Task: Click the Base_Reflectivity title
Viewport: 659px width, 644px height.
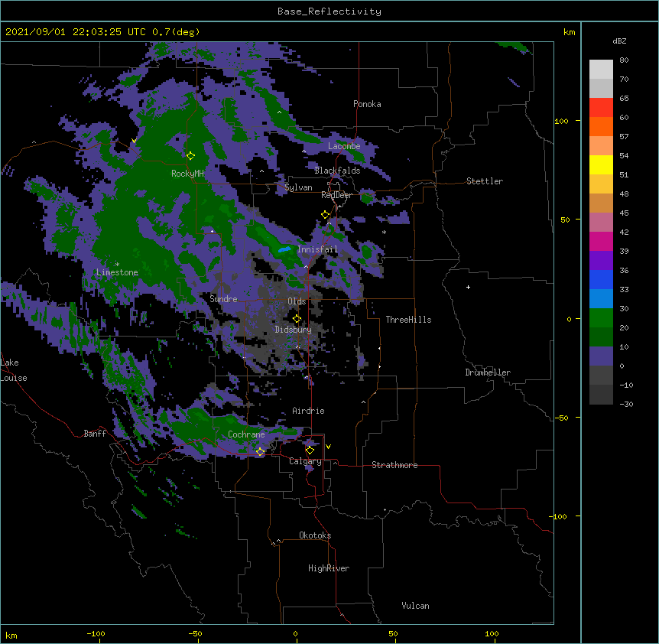Action: pos(329,11)
